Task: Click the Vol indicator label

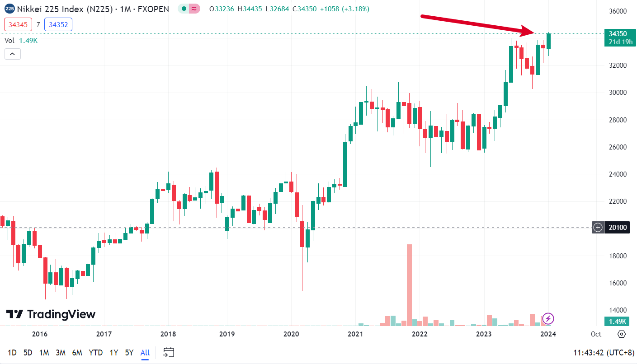Action: pos(9,41)
